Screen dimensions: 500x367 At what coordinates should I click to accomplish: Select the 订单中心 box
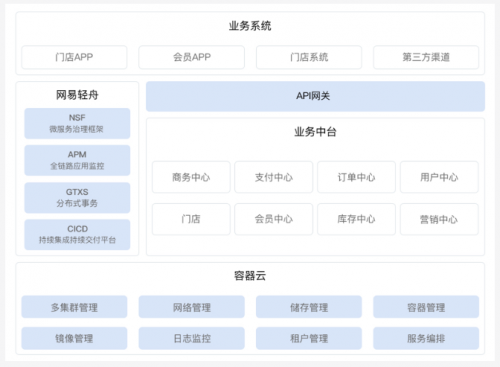pos(356,177)
